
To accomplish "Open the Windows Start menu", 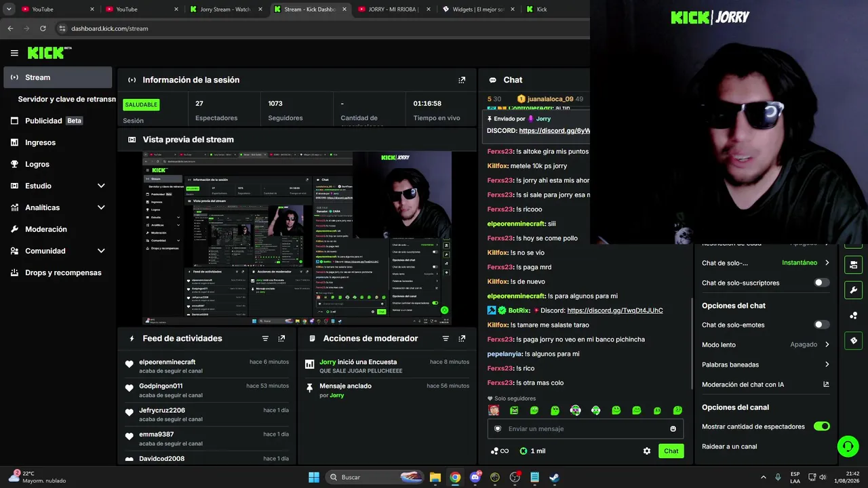I will (x=314, y=477).
